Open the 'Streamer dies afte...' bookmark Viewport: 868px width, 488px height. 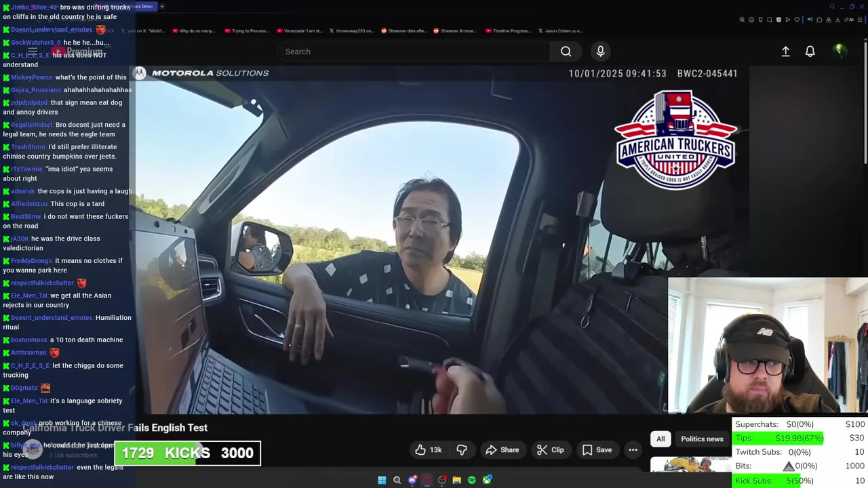click(x=405, y=30)
